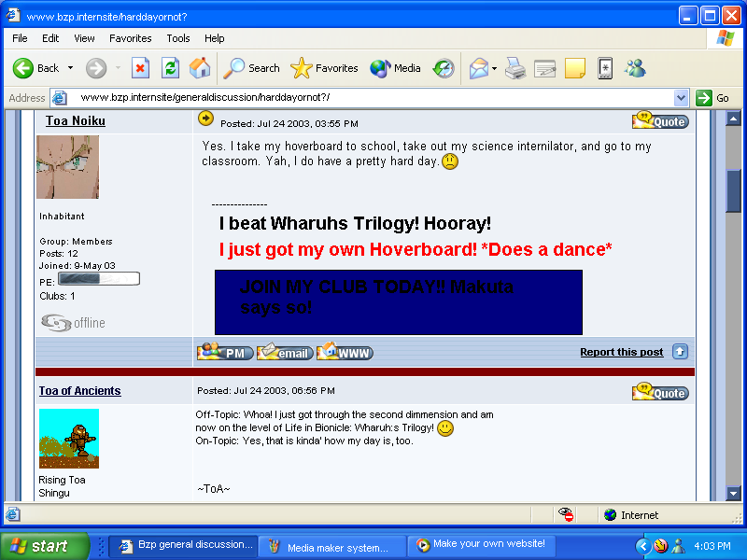Viewport: 747px width, 560px height.
Task: Open the Edit menu
Action: click(50, 38)
